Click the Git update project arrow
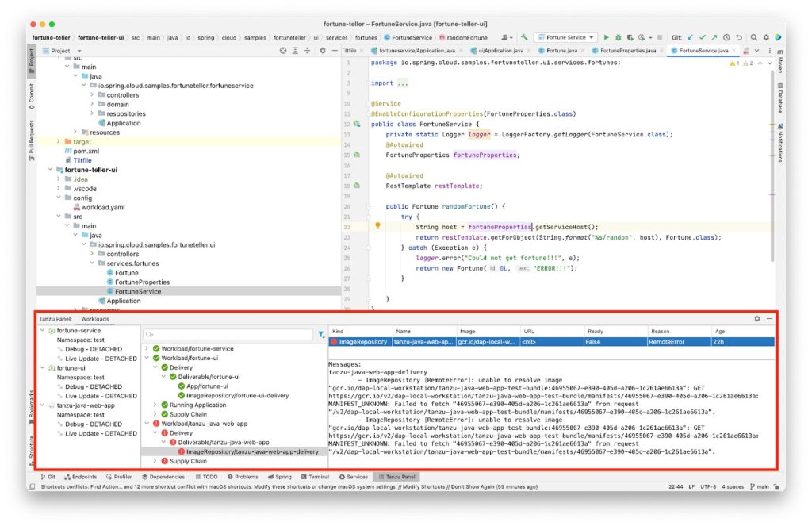 pyautogui.click(x=690, y=37)
